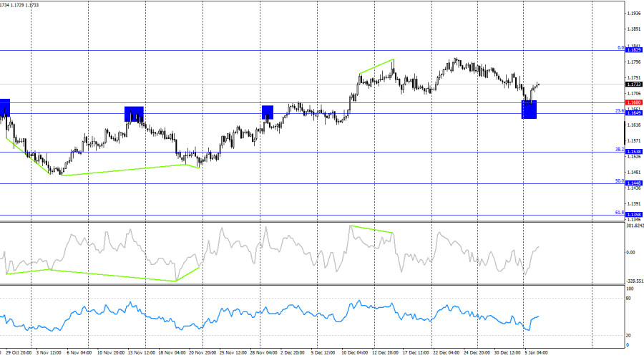
Task: Select the 61.8 Fibonacci level text
Action: tap(620, 213)
